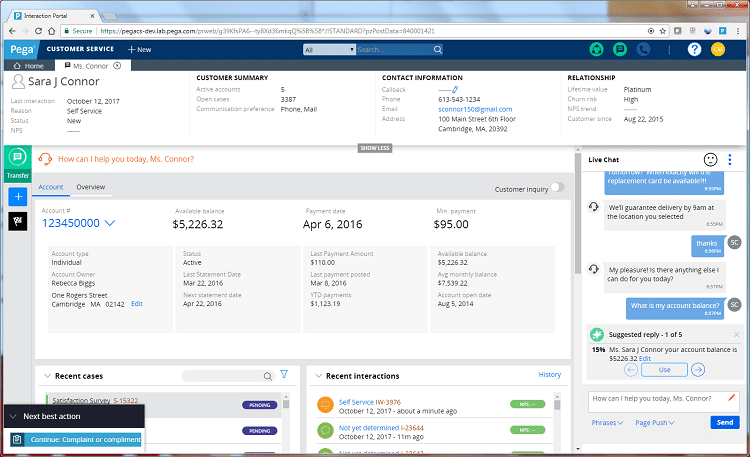
Task: Click the Send button in chat
Action: (726, 423)
